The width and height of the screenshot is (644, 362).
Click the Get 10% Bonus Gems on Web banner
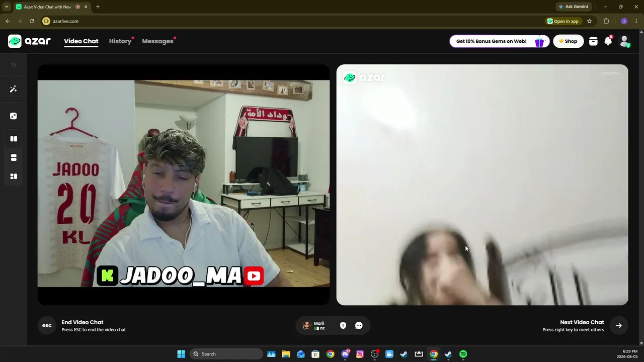(500, 41)
